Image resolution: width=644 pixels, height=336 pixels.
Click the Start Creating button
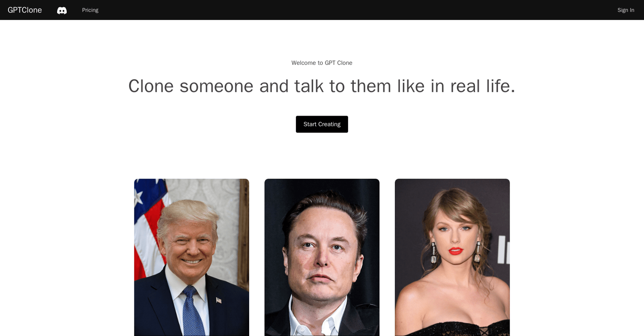click(322, 124)
